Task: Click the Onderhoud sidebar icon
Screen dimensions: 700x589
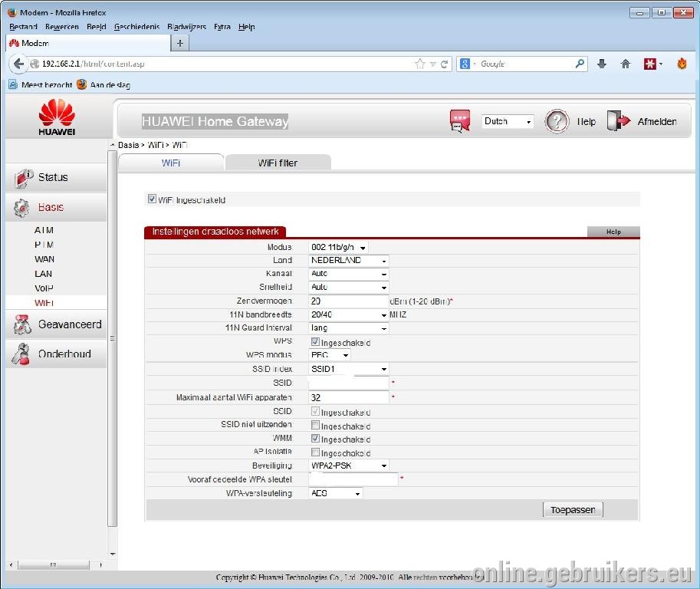Action: (21, 354)
